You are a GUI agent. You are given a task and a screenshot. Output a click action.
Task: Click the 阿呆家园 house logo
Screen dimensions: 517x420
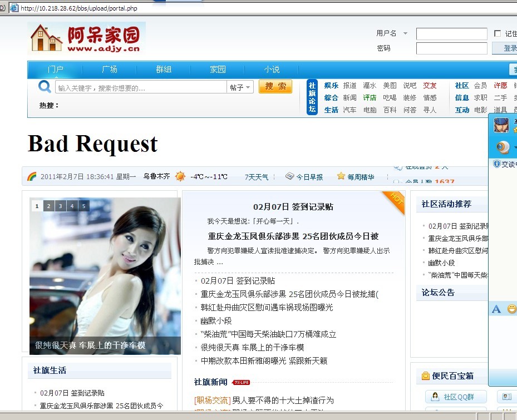pos(86,38)
